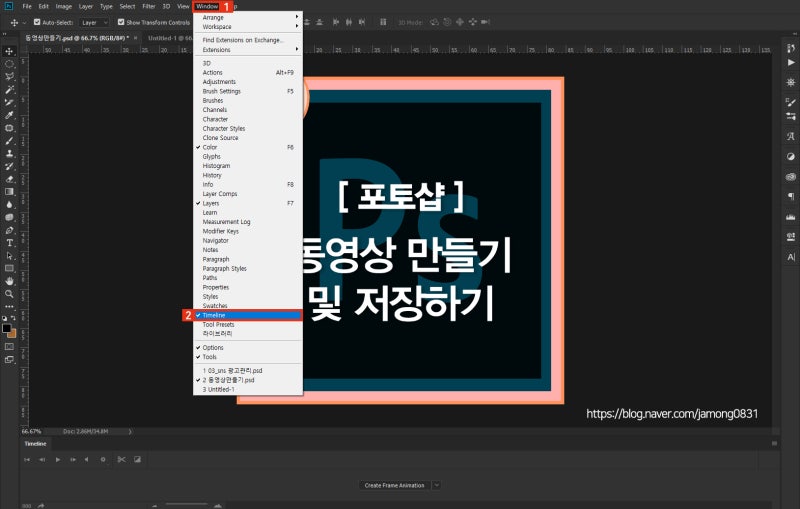Viewport: 800px width, 509px height.
Task: Select the Path Selection arrow tool
Action: pos(9,256)
